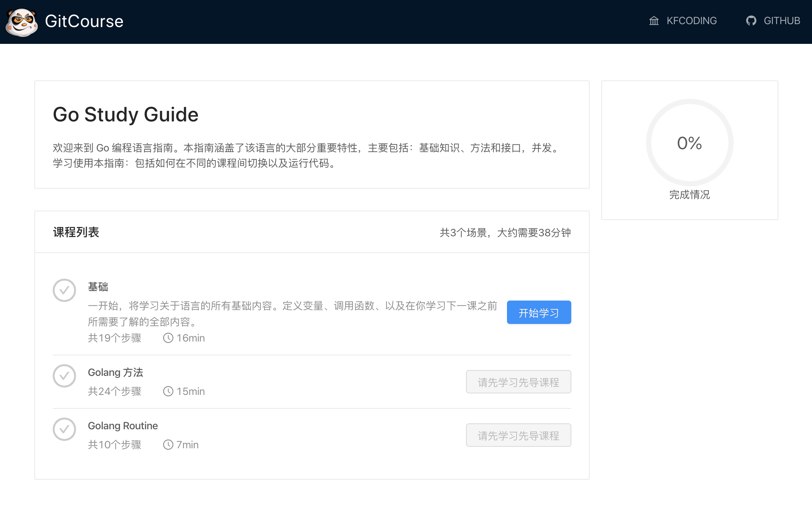This screenshot has width=812, height=517.
Task: Click the check circle beside Golang 方法
Action: coord(64,376)
